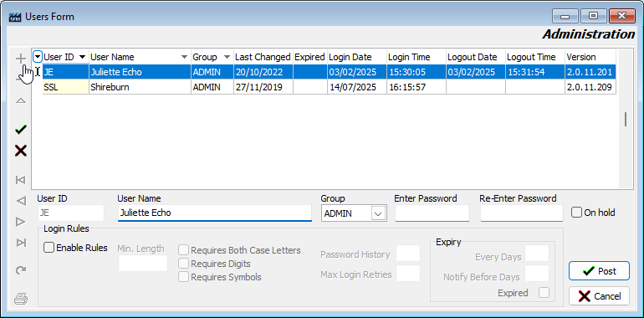Image resolution: width=644 pixels, height=318 pixels.
Task: Jump to first record navigation icon
Action: pyautogui.click(x=21, y=180)
